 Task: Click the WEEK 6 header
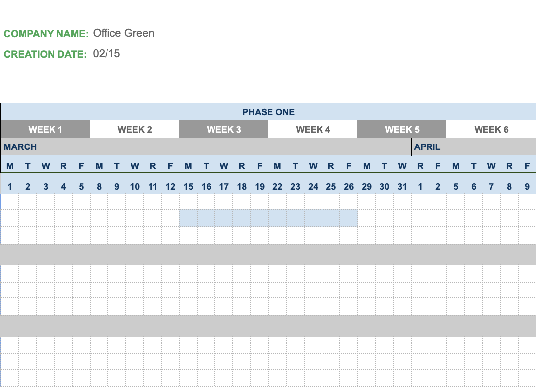(x=491, y=129)
